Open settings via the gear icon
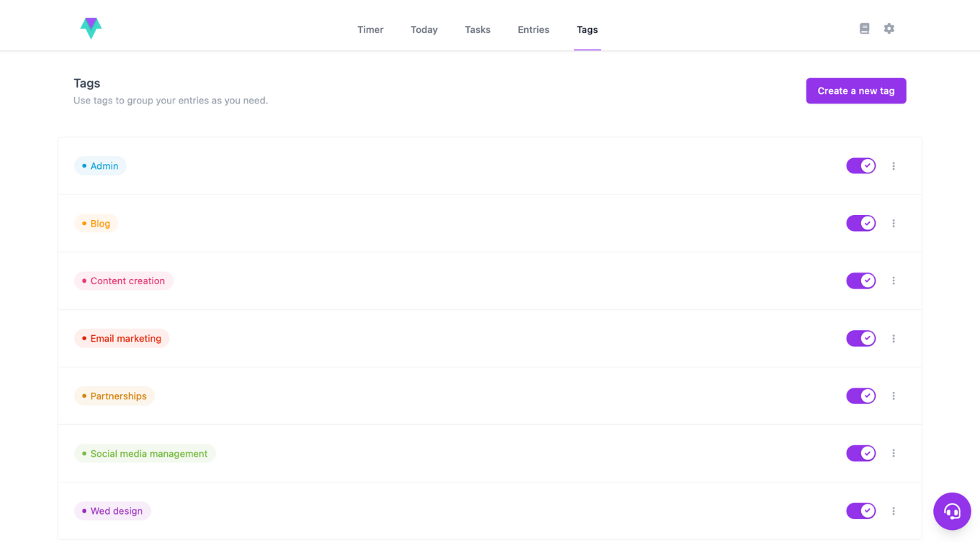 click(x=889, y=28)
